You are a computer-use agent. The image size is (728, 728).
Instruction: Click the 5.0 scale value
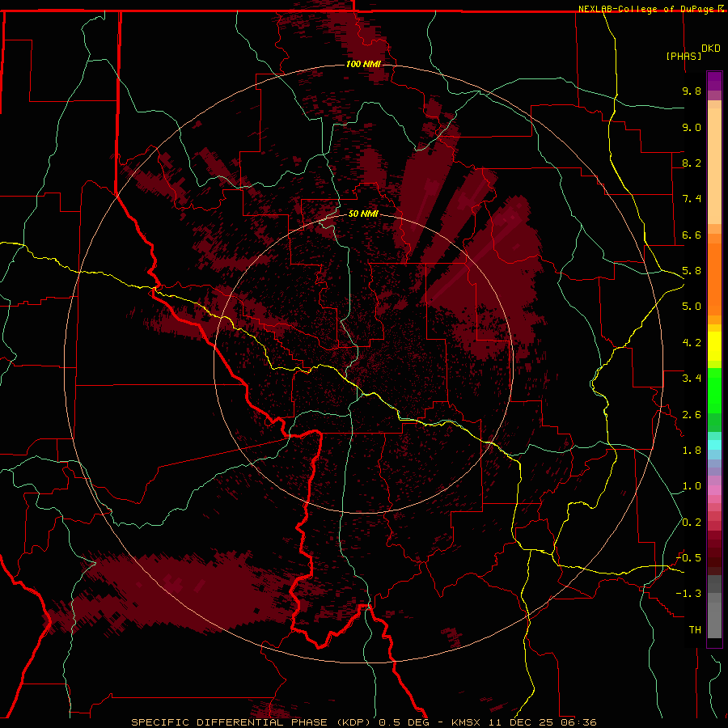pyautogui.click(x=692, y=307)
